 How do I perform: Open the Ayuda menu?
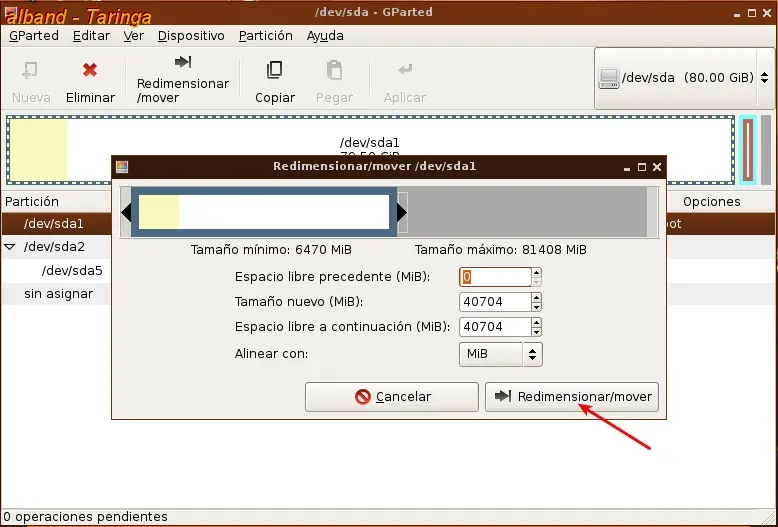325,36
